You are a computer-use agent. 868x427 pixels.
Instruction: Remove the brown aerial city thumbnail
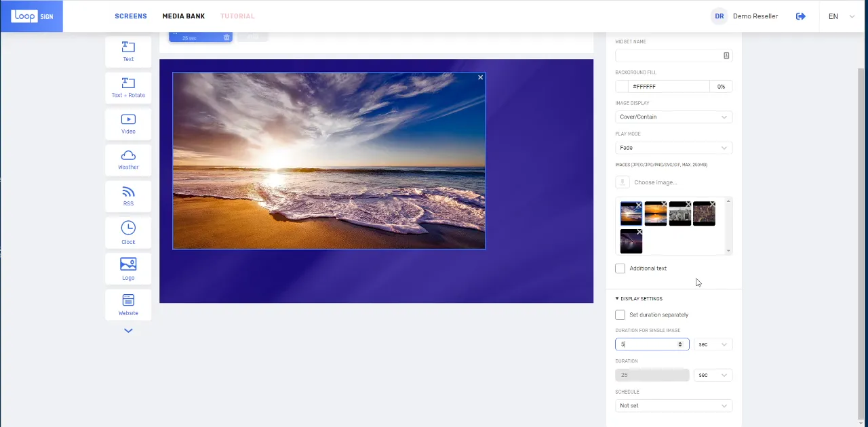tap(712, 204)
